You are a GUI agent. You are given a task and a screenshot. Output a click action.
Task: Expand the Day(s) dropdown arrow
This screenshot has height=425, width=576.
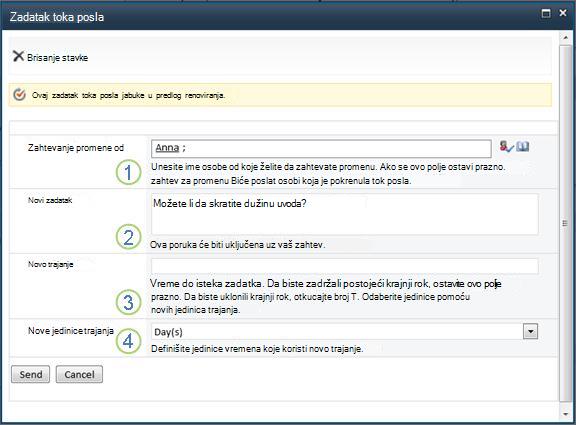[x=530, y=331]
